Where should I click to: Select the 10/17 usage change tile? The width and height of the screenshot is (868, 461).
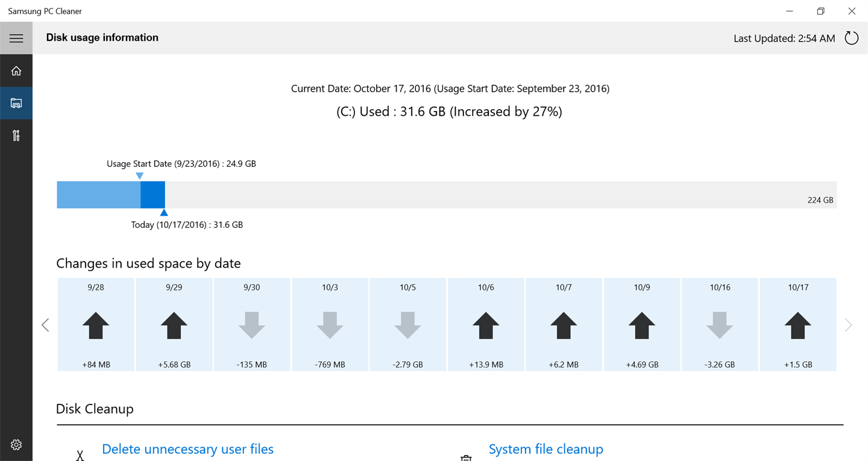click(x=798, y=324)
